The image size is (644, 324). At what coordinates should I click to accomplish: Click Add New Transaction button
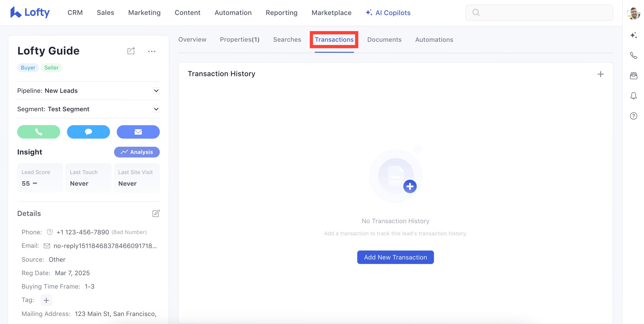(395, 257)
